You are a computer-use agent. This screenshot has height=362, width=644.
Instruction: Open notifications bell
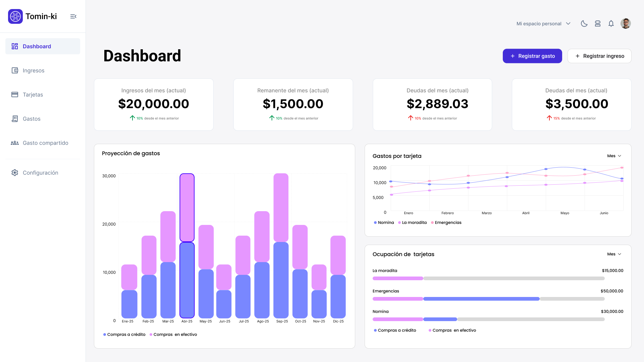pos(611,23)
